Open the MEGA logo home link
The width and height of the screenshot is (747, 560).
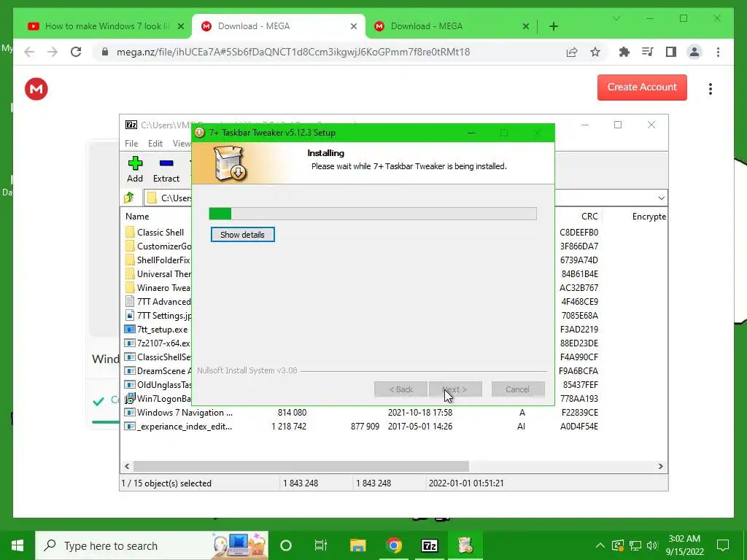point(36,89)
